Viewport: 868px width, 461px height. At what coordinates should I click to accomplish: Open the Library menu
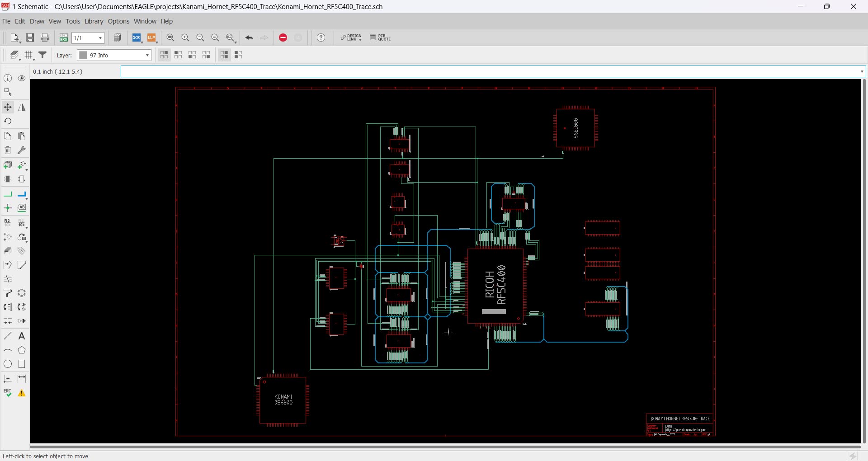click(94, 21)
